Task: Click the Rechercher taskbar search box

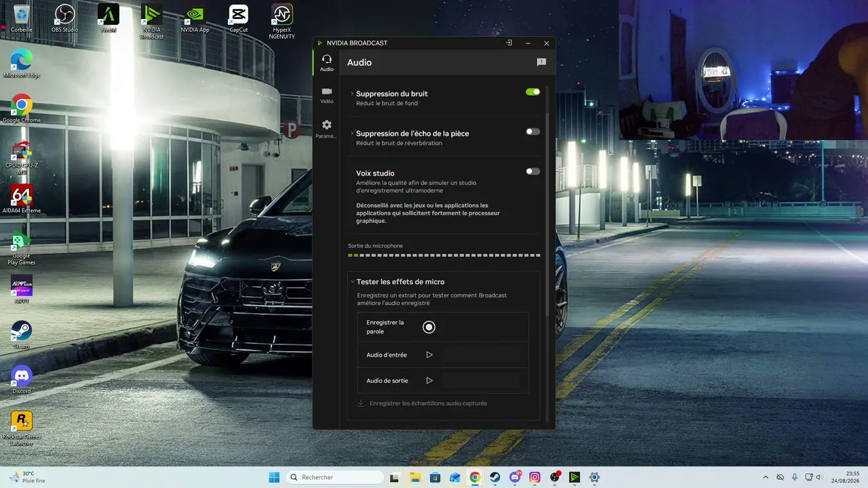Action: pos(334,477)
